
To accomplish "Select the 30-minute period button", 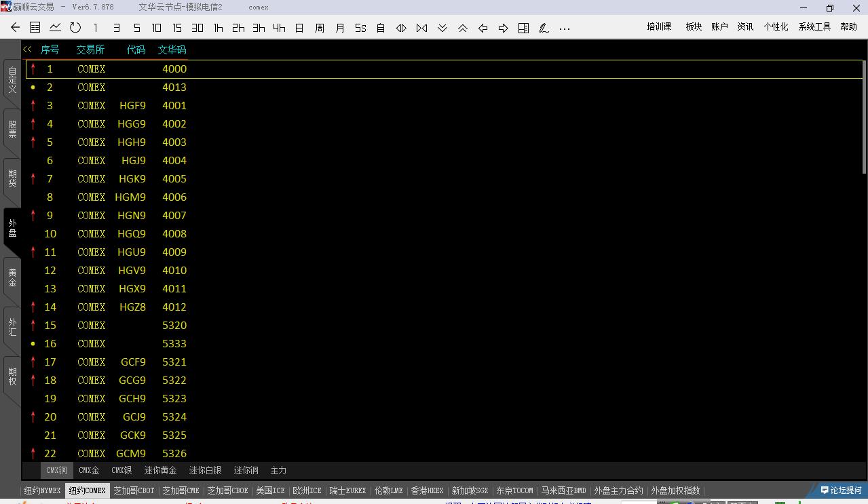I will [x=197, y=28].
